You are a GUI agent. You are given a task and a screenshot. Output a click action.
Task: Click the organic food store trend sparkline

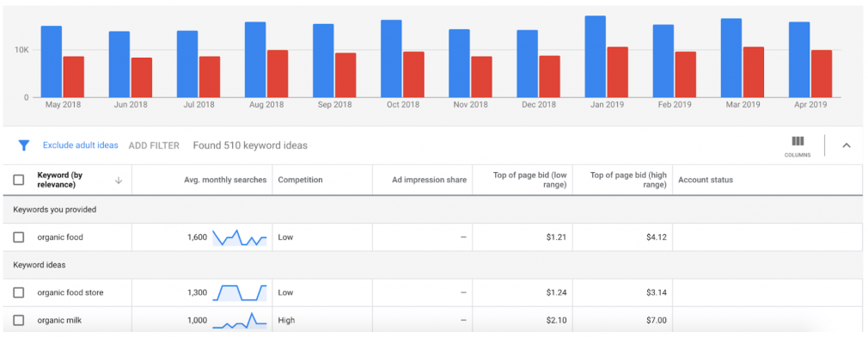pyautogui.click(x=240, y=292)
